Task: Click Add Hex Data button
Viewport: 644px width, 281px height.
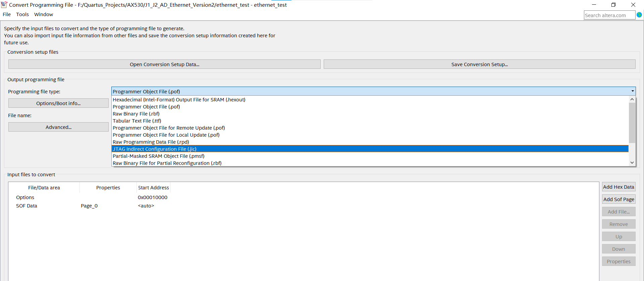Action: pyautogui.click(x=619, y=187)
